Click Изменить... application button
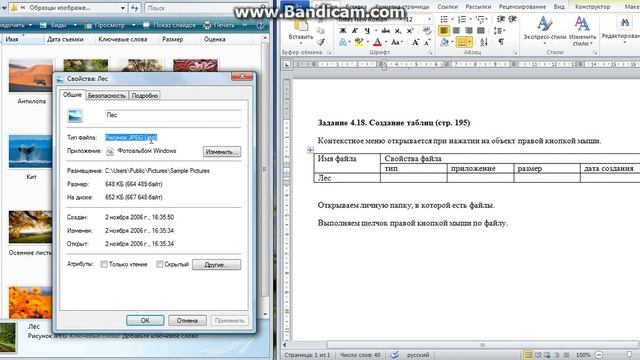 tap(222, 152)
